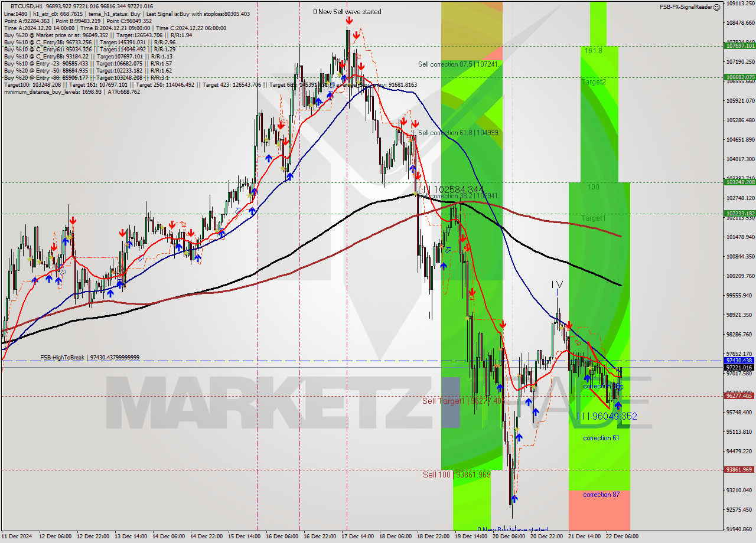Click the 'correction 61' label
756x543 pixels.
click(601, 438)
